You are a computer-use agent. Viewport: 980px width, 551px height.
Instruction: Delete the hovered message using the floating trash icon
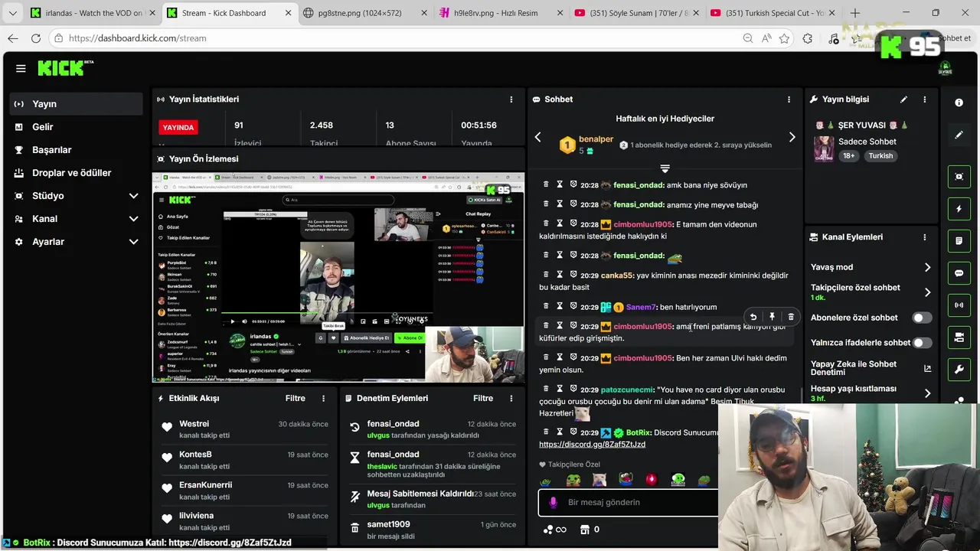(791, 317)
